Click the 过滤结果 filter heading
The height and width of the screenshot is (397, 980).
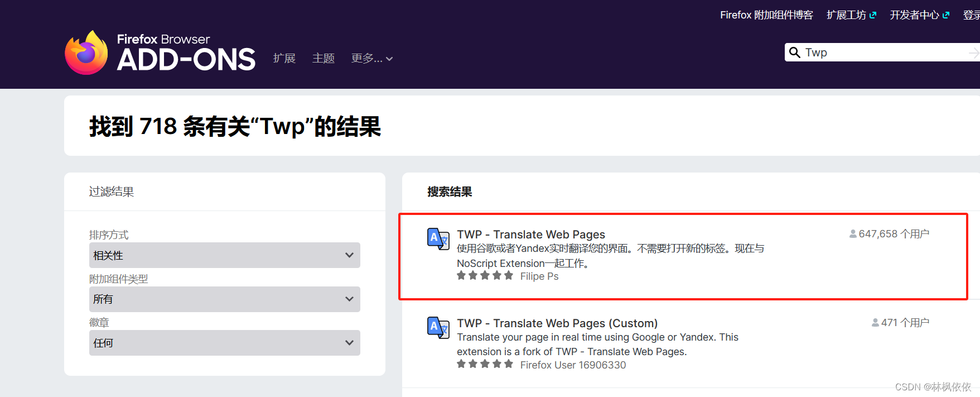click(x=112, y=192)
